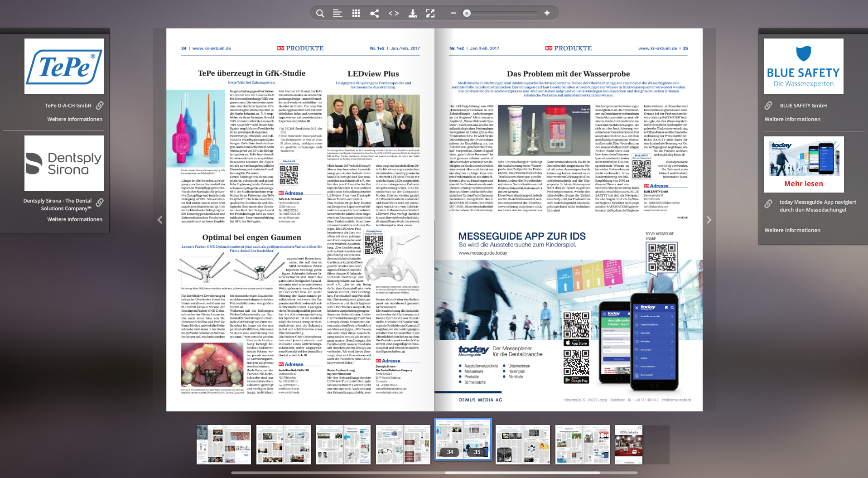Click the TePe logo image
This screenshot has width=868, height=478.
pos(64,66)
